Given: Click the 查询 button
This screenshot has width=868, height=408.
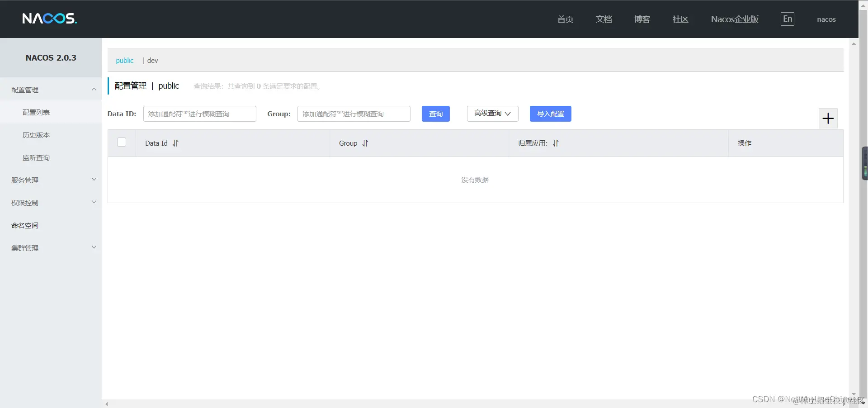Looking at the screenshot, I should point(435,114).
